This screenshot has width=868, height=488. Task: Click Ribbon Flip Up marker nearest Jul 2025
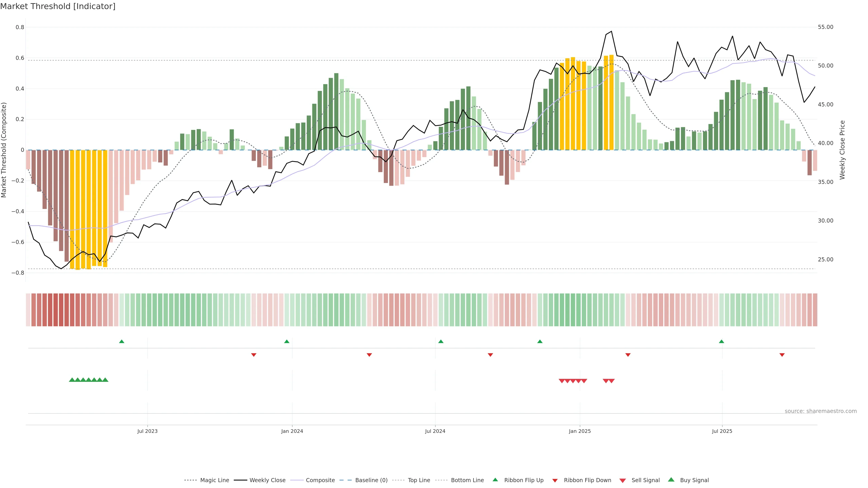[x=722, y=342]
